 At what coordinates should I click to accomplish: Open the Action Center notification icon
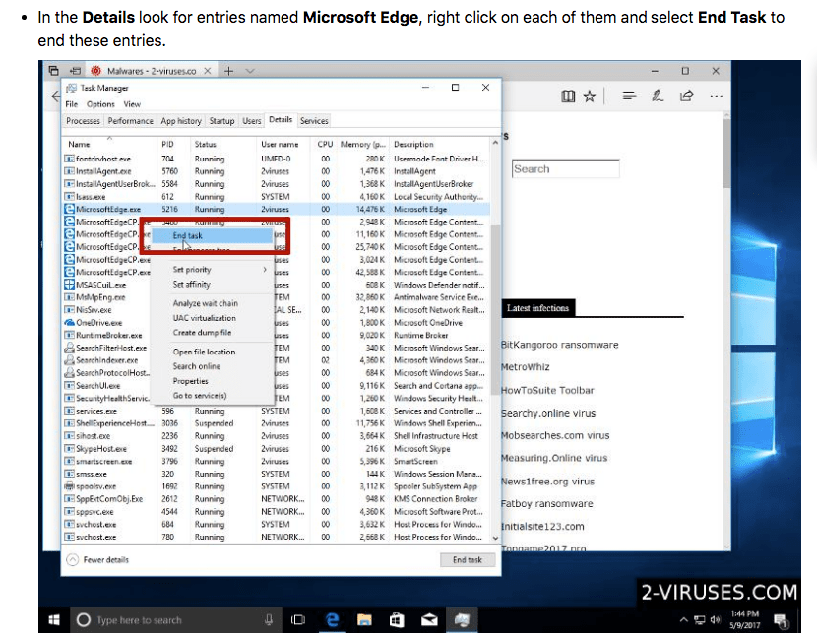780,620
